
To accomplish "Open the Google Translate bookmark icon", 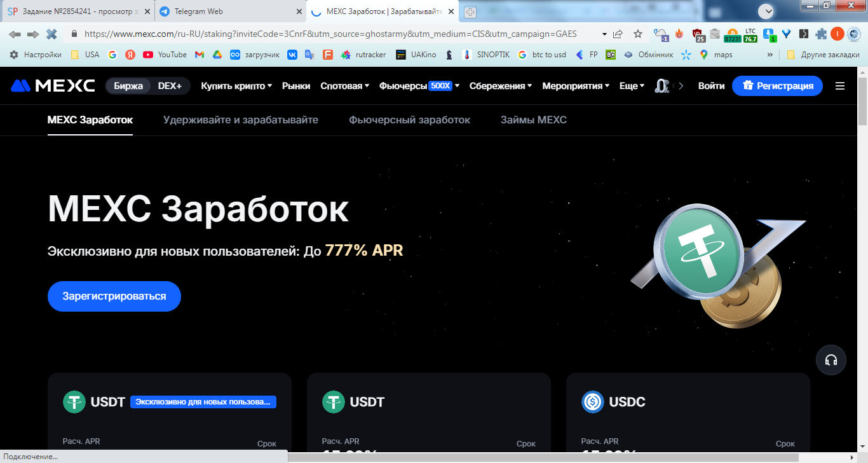I will [x=309, y=55].
